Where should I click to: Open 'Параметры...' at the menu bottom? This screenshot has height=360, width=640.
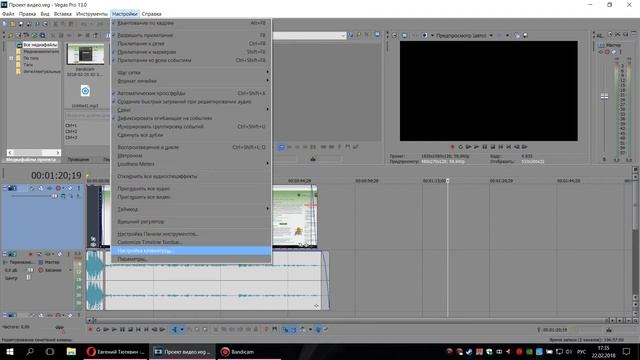click(x=191, y=259)
